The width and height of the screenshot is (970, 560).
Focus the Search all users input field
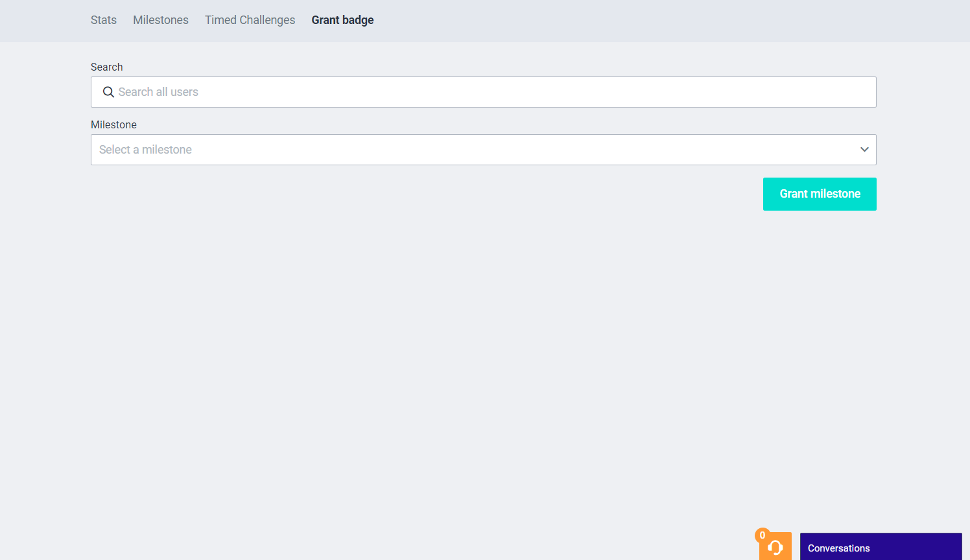(x=493, y=92)
